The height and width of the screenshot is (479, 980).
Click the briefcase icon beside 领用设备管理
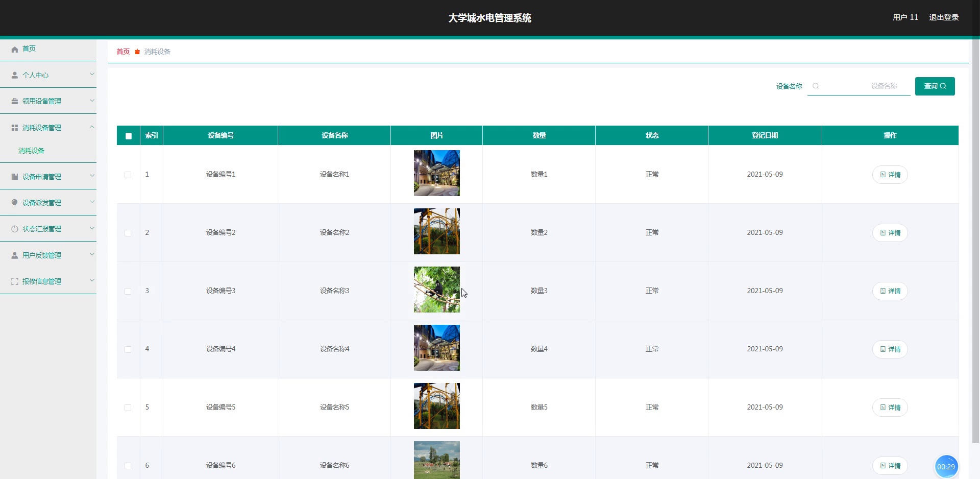(15, 101)
